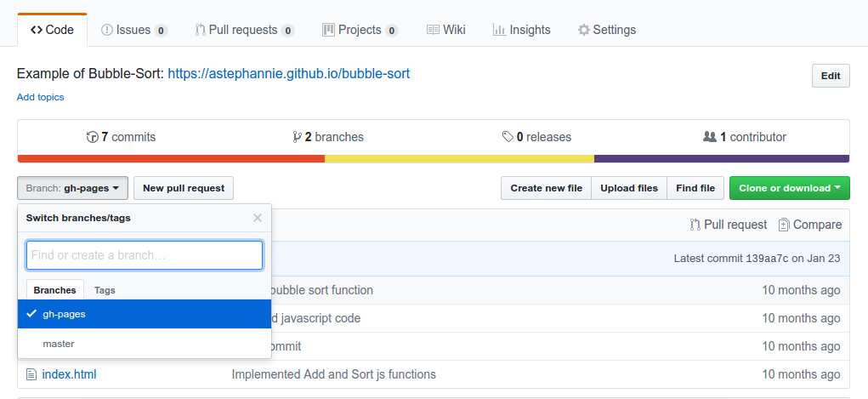Click the Pull request link with its icon
Viewport: 868px width, 399px height.
(729, 225)
